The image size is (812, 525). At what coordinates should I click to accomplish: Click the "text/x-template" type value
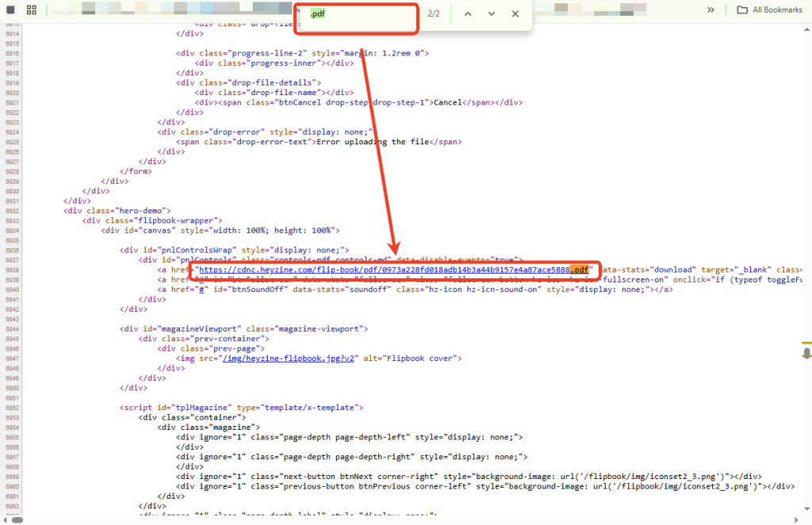309,408
